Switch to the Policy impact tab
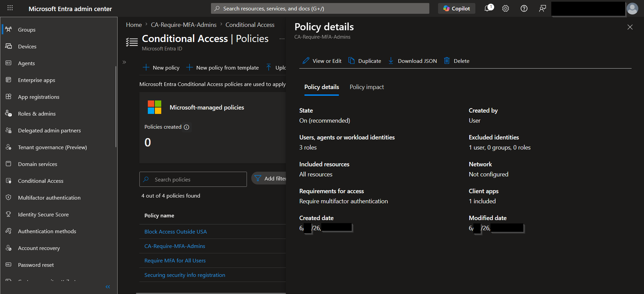 (x=367, y=87)
